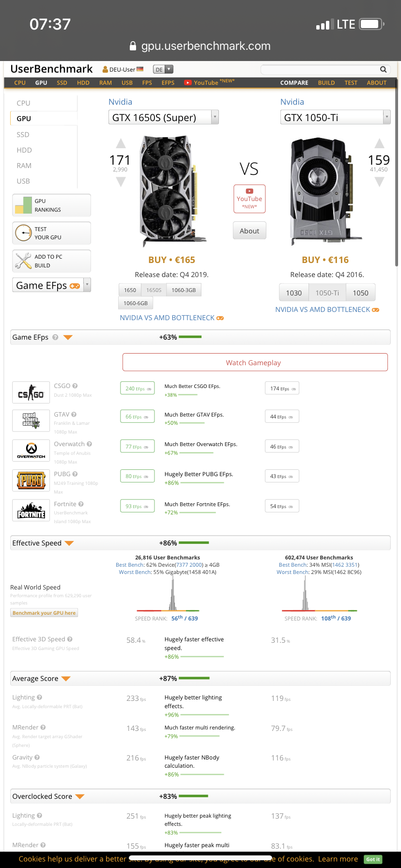The width and height of the screenshot is (401, 868).
Task: Click the browser URL gpu.userbenchmark.com
Action: click(x=206, y=46)
